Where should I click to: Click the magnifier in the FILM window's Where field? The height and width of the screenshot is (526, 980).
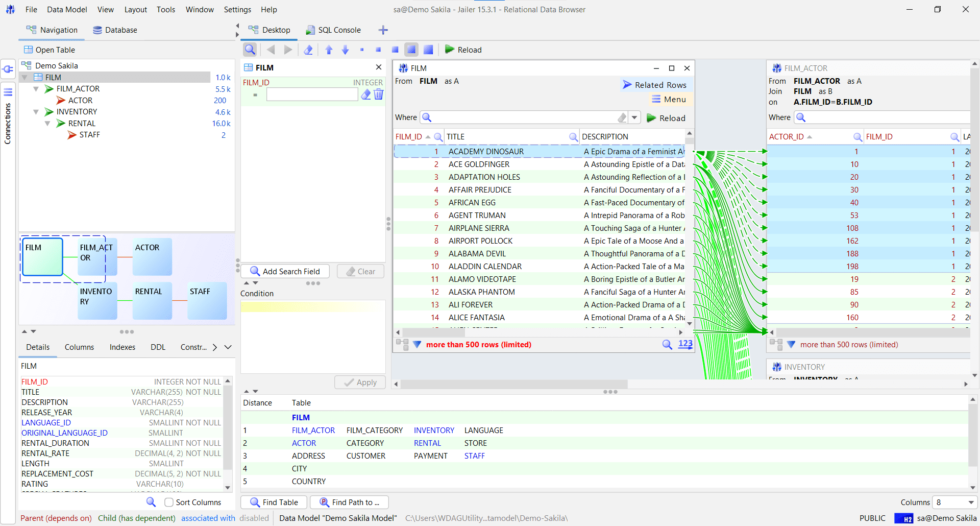pyautogui.click(x=427, y=117)
